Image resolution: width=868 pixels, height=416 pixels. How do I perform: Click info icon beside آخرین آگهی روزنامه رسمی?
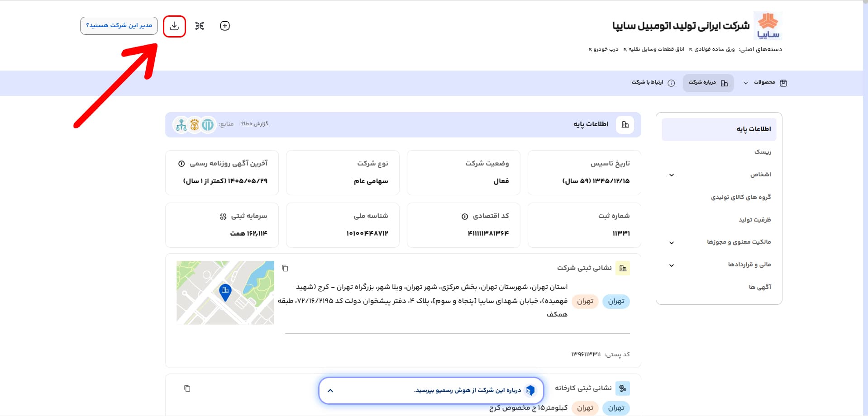pyautogui.click(x=181, y=164)
